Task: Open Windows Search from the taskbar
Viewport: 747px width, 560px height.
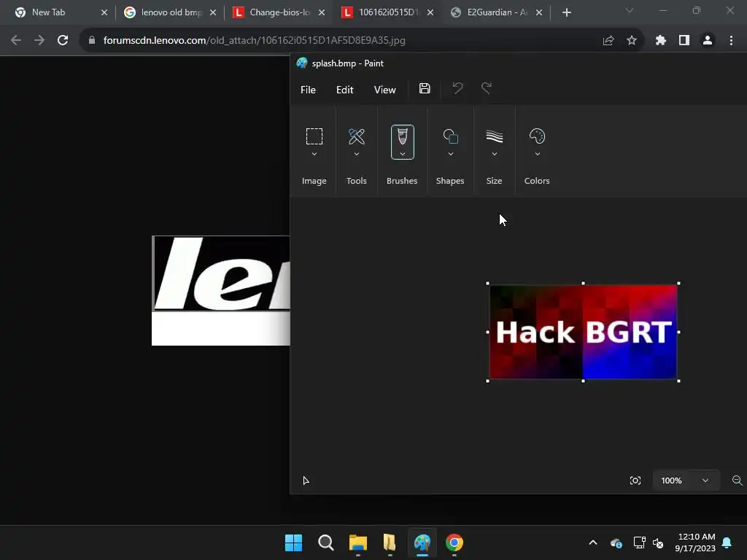Action: [x=326, y=542]
